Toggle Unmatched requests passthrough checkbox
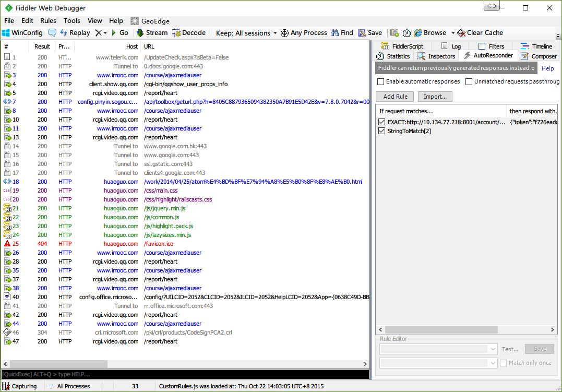This screenshot has width=562, height=392. click(x=469, y=82)
